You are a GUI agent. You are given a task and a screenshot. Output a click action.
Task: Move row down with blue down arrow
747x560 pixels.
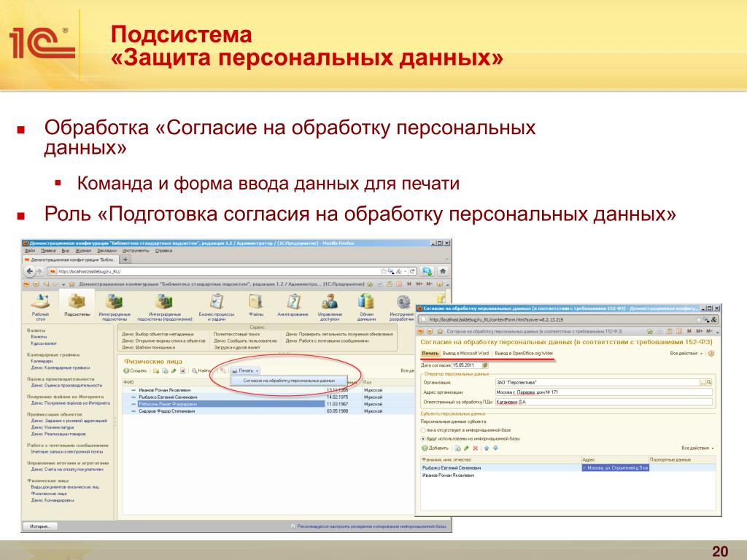pyautogui.click(x=495, y=448)
